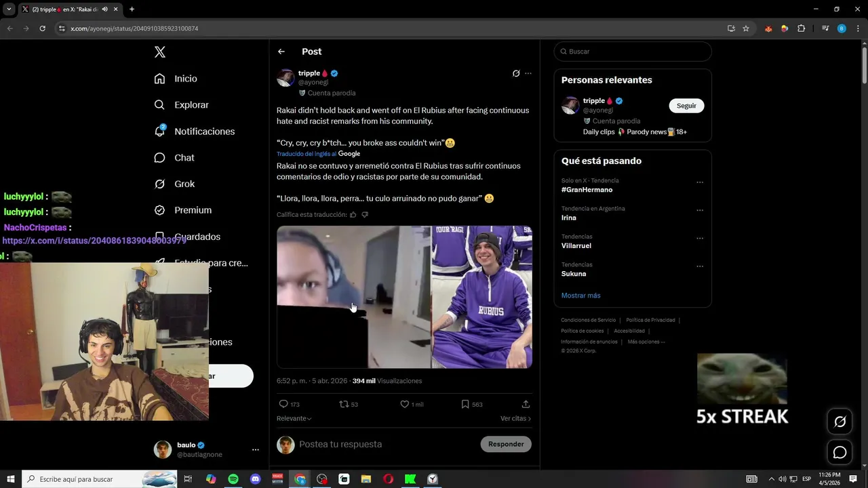Viewport: 868px width, 488px height.
Task: Click the share icon under the post
Action: coord(526,404)
